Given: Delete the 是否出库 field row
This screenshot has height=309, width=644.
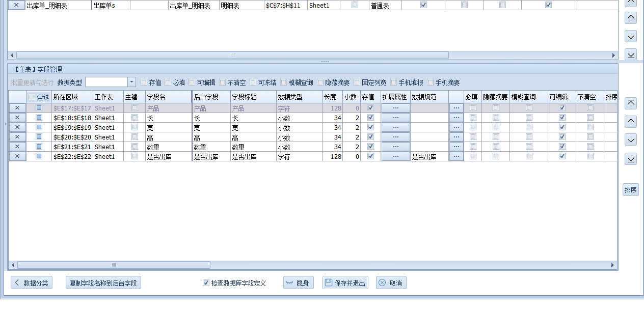Looking at the screenshot, I should pyautogui.click(x=17, y=156).
